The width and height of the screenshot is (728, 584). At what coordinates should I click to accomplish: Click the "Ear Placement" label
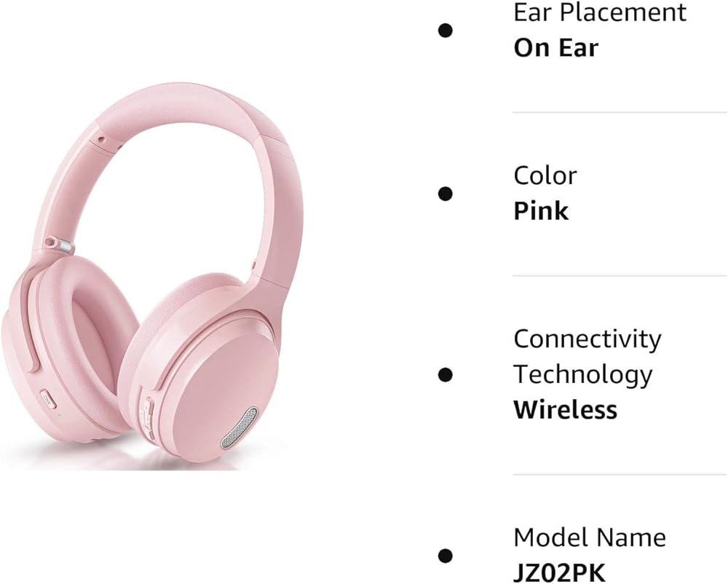point(600,12)
